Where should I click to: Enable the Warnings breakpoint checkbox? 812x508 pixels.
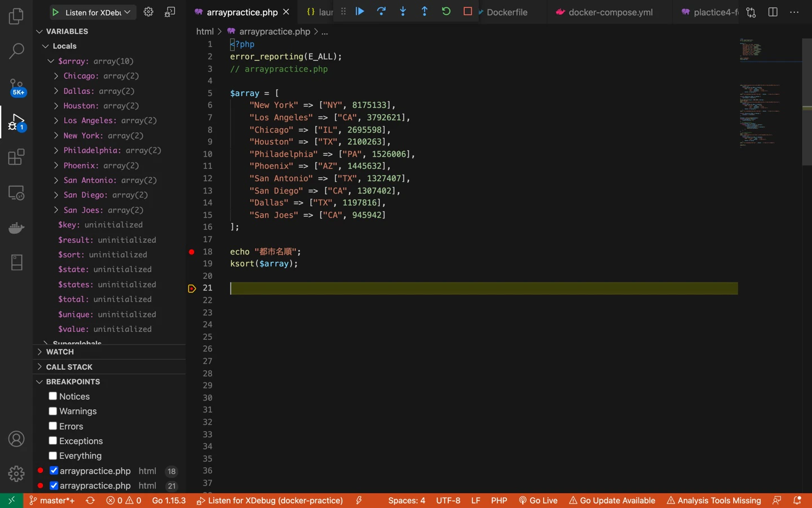[53, 411]
